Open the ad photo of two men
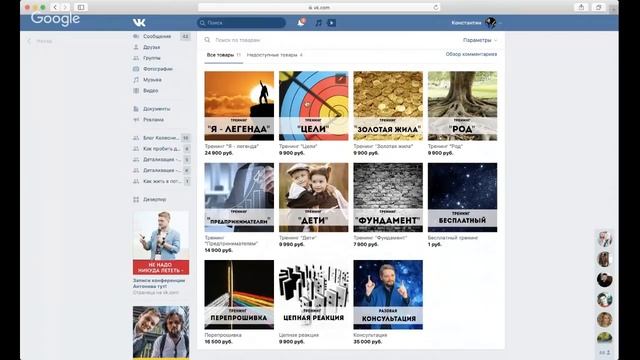This screenshot has width=640, height=360. (161, 332)
